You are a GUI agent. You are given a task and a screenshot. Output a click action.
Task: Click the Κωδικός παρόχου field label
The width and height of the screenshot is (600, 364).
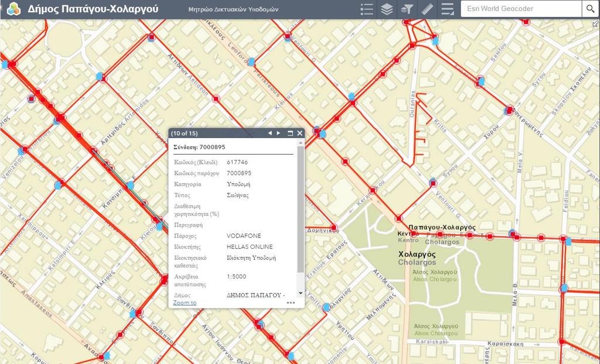point(197,173)
